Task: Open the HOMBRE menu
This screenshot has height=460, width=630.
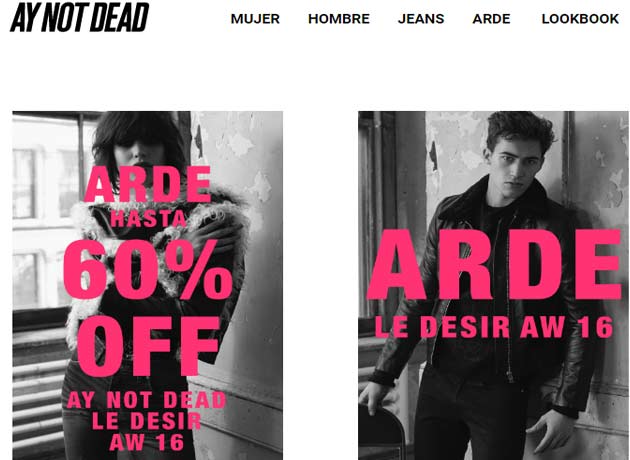Action: (339, 19)
